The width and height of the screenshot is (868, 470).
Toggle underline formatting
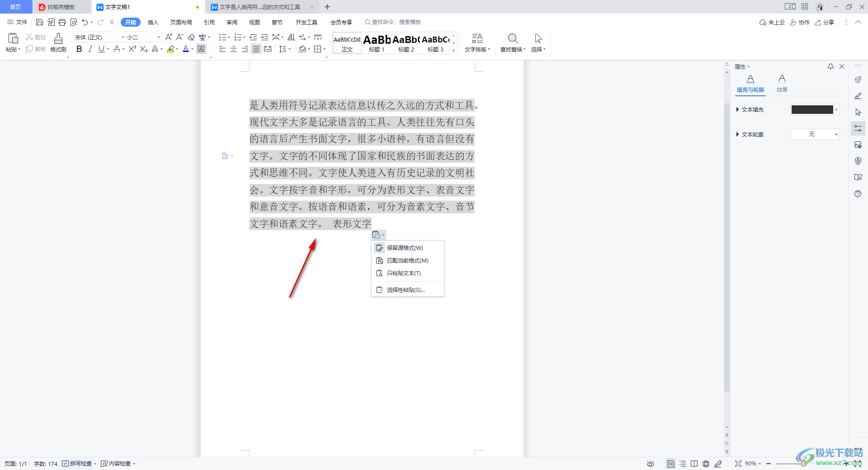[x=101, y=49]
